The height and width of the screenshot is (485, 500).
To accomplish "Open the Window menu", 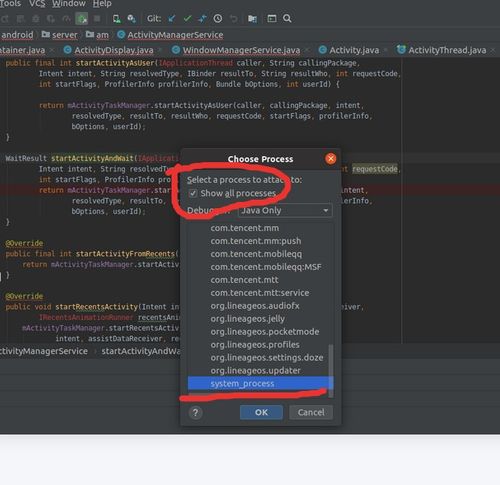I will 69,4.
